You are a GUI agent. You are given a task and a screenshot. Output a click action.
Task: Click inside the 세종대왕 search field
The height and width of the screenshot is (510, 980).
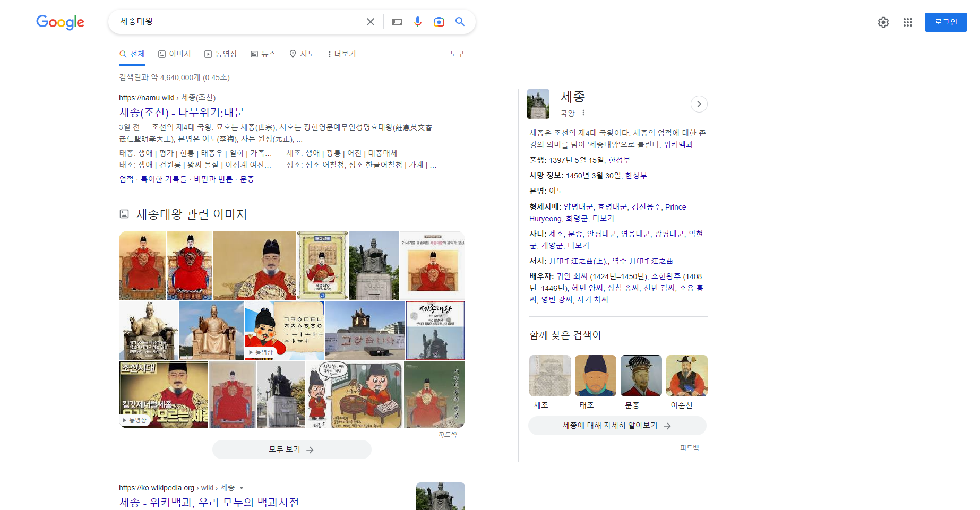pos(239,22)
